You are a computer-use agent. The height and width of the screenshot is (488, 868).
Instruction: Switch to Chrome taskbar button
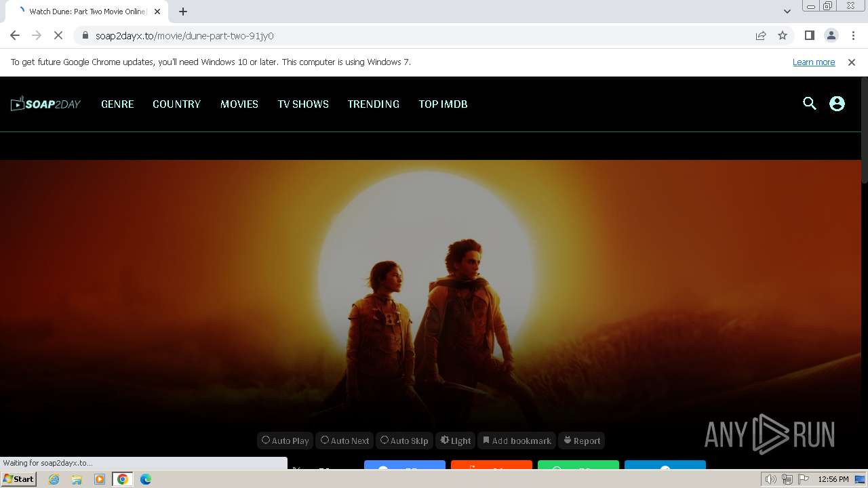(x=123, y=479)
